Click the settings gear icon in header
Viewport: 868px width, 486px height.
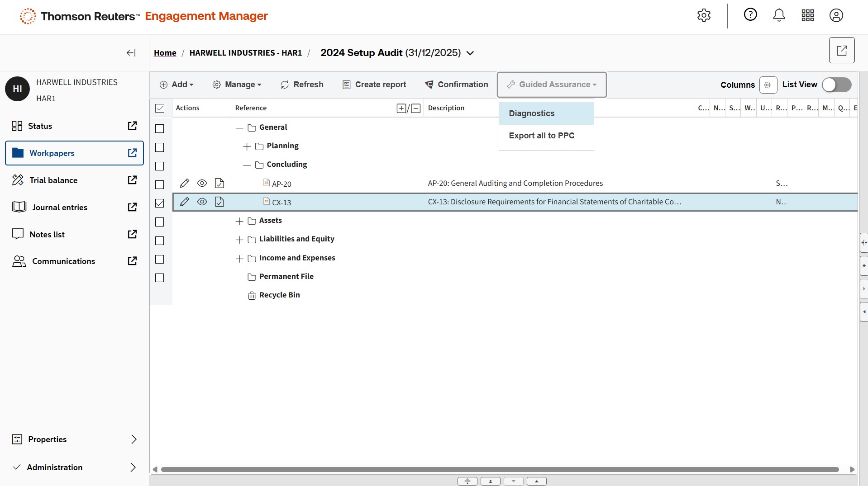click(x=704, y=15)
